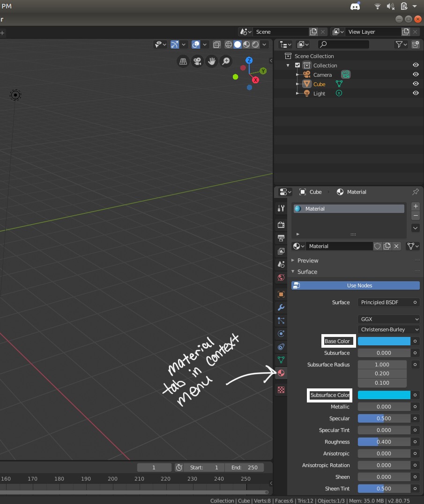Open outliner filter dropdown
This screenshot has width=424, height=504.
tap(401, 44)
